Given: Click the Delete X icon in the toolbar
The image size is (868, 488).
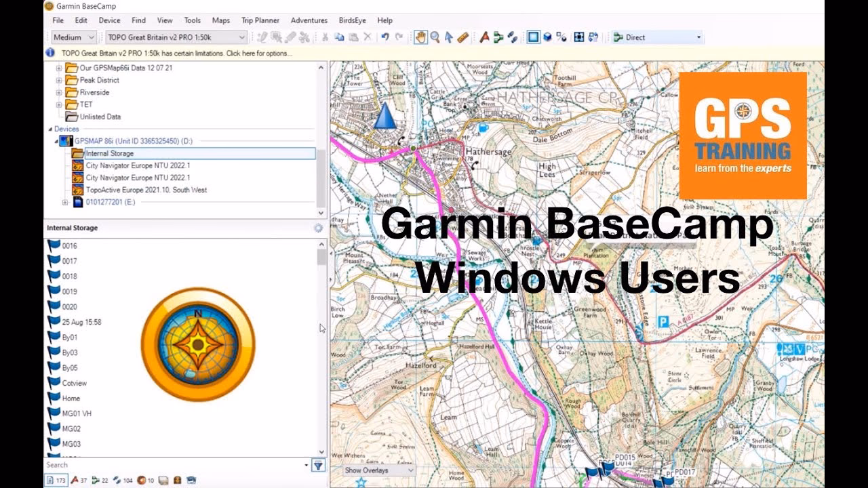Looking at the screenshot, I should point(367,37).
